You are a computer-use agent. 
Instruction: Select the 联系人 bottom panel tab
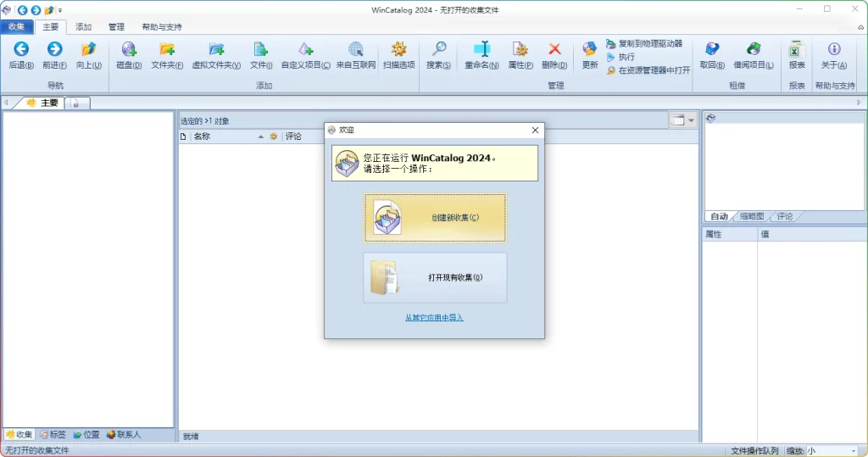[x=123, y=435]
